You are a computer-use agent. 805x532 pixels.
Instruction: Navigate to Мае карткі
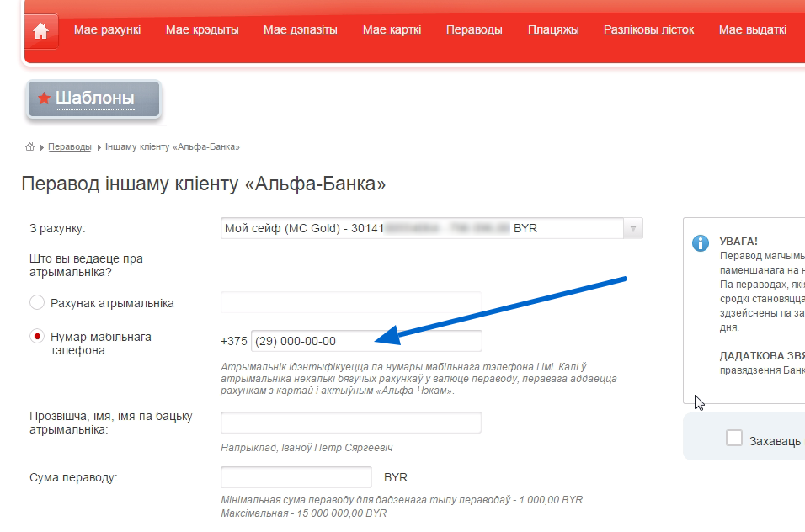click(392, 30)
